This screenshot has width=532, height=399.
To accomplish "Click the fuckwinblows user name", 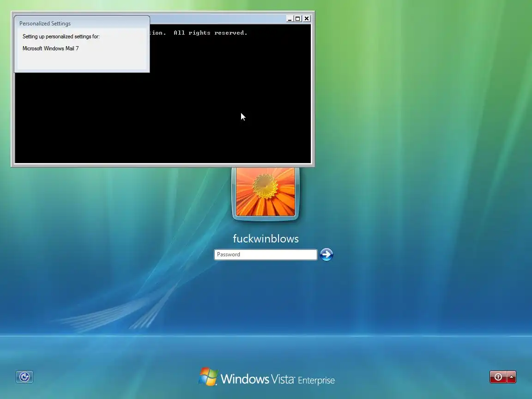I will coord(266,238).
